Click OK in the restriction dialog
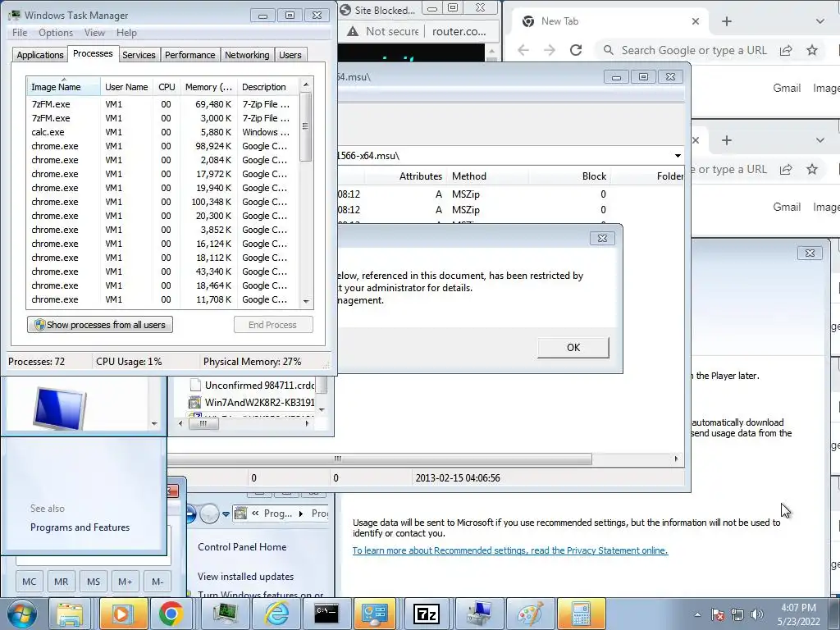Screen dimensions: 840x630 pos(573,348)
